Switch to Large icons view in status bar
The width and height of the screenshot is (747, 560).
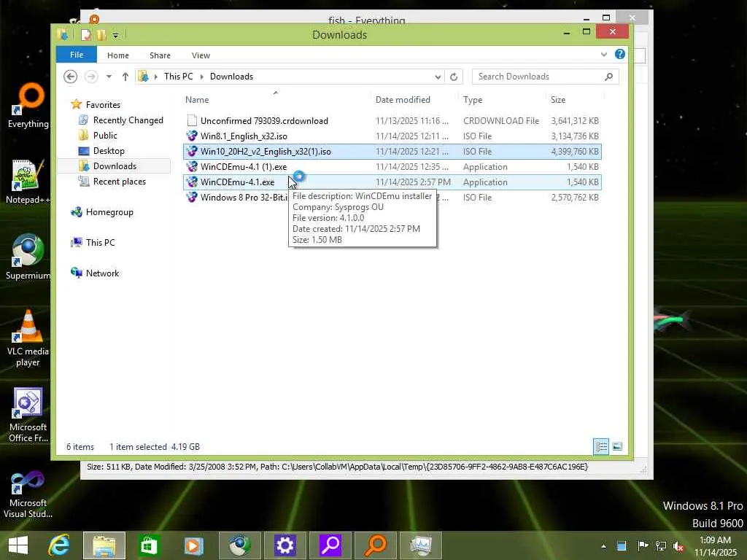click(x=617, y=447)
